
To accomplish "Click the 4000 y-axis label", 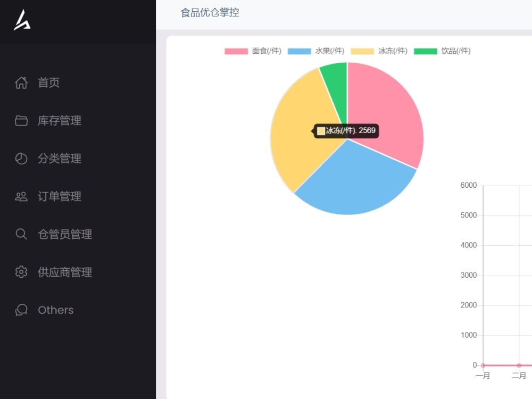I will (469, 245).
